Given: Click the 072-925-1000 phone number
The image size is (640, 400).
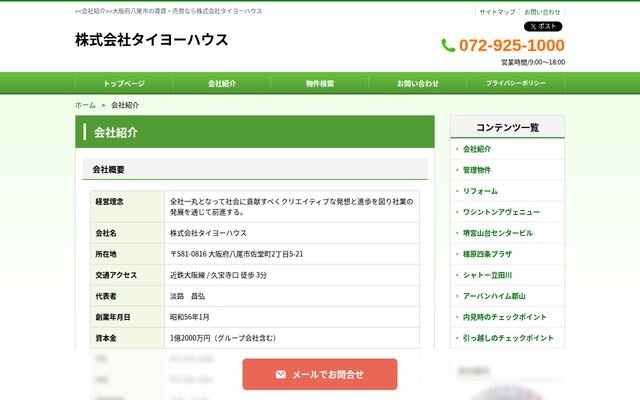Looking at the screenshot, I should tap(511, 45).
